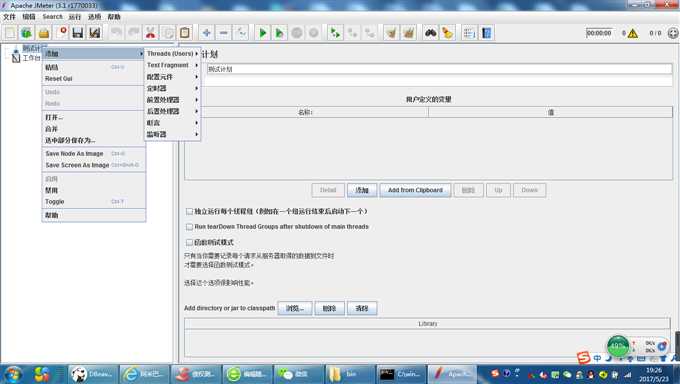The height and width of the screenshot is (384, 680).
Task: Choose Save Node As Image
Action: point(94,154)
